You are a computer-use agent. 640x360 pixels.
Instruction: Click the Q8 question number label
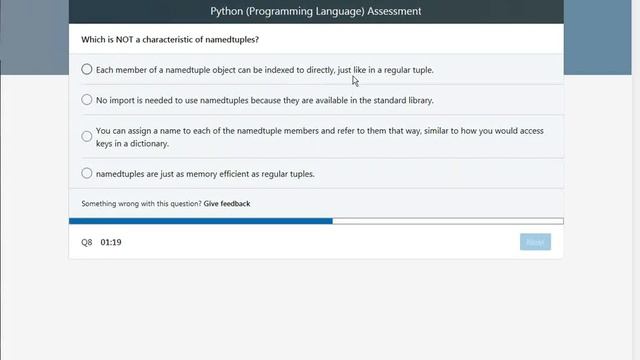point(87,242)
